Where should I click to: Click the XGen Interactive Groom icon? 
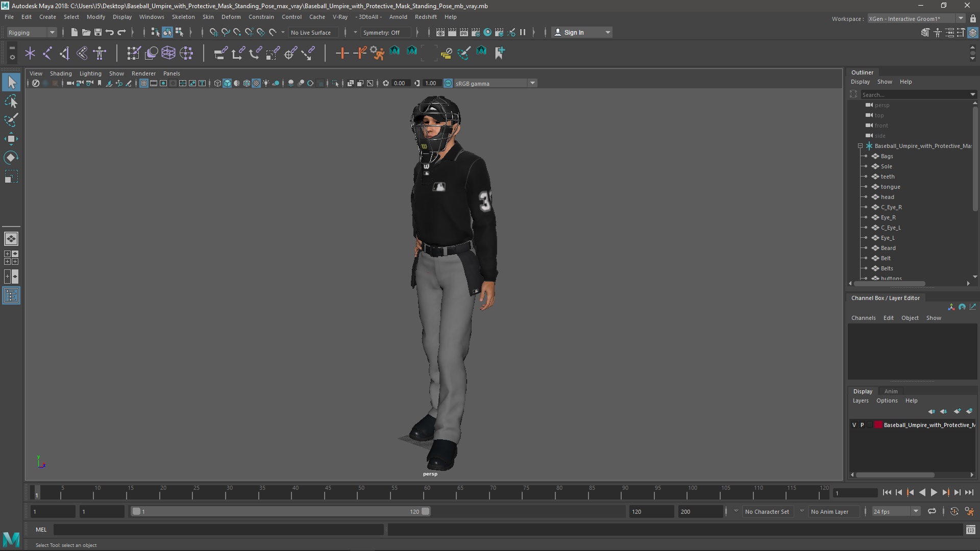coord(972,32)
